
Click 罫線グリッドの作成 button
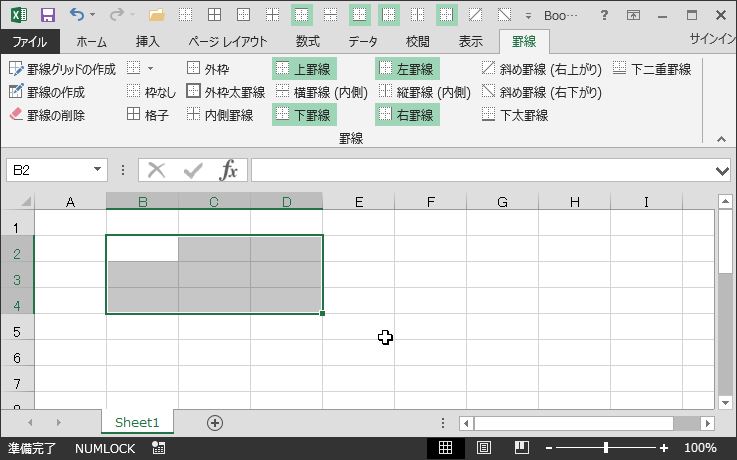coord(62,69)
